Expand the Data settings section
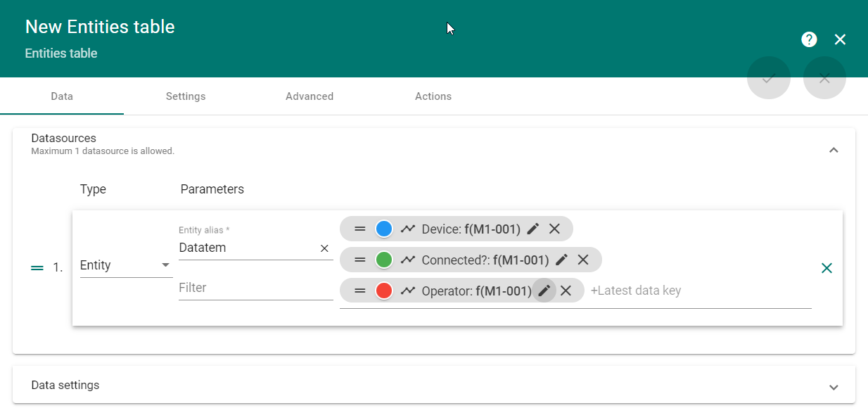868x420 pixels. 834,386
